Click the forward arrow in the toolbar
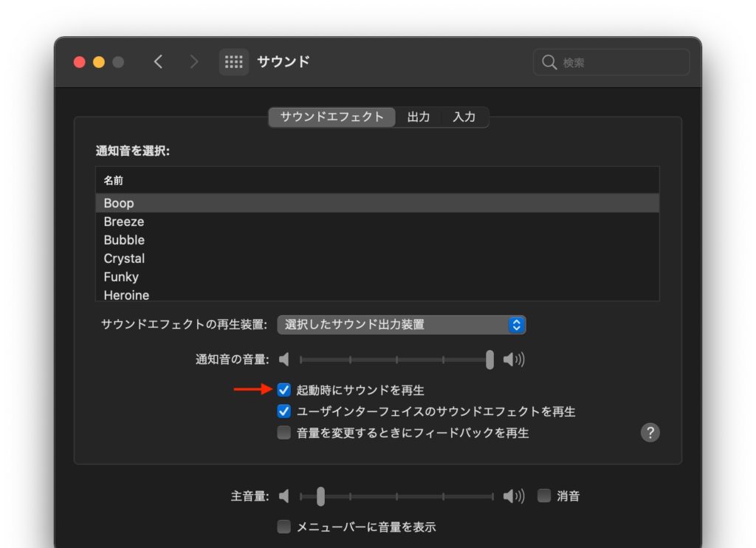The image size is (756, 548). point(193,62)
